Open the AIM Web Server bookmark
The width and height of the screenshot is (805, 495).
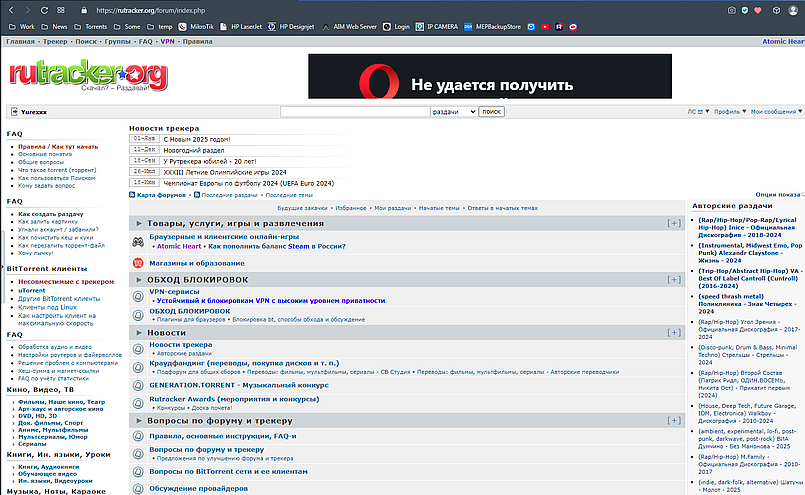pyautogui.click(x=349, y=27)
